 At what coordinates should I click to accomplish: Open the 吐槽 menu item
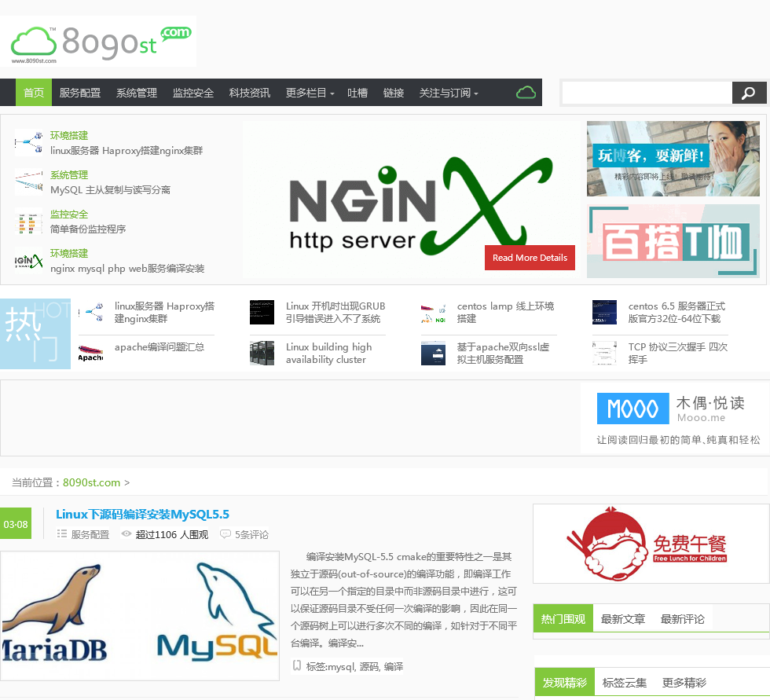click(357, 93)
